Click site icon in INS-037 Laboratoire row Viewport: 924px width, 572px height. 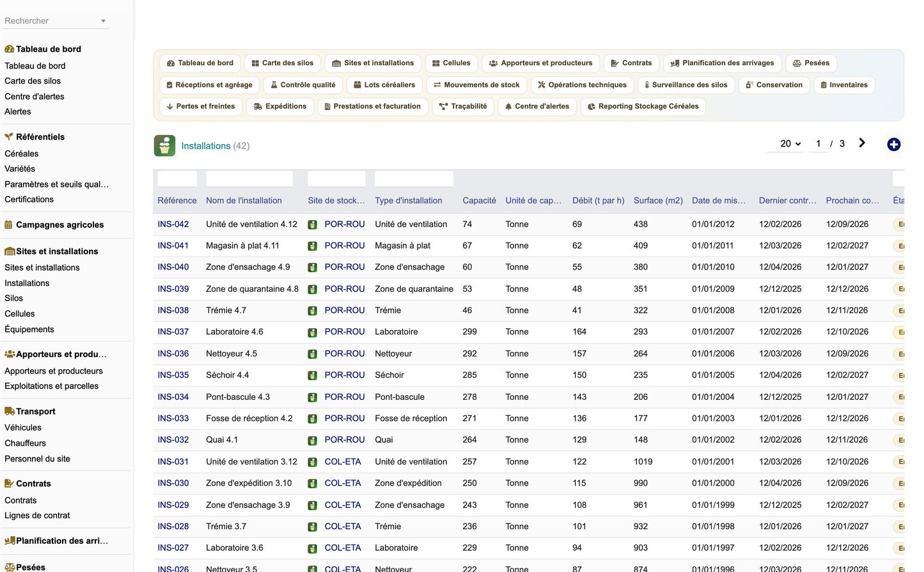coord(313,332)
